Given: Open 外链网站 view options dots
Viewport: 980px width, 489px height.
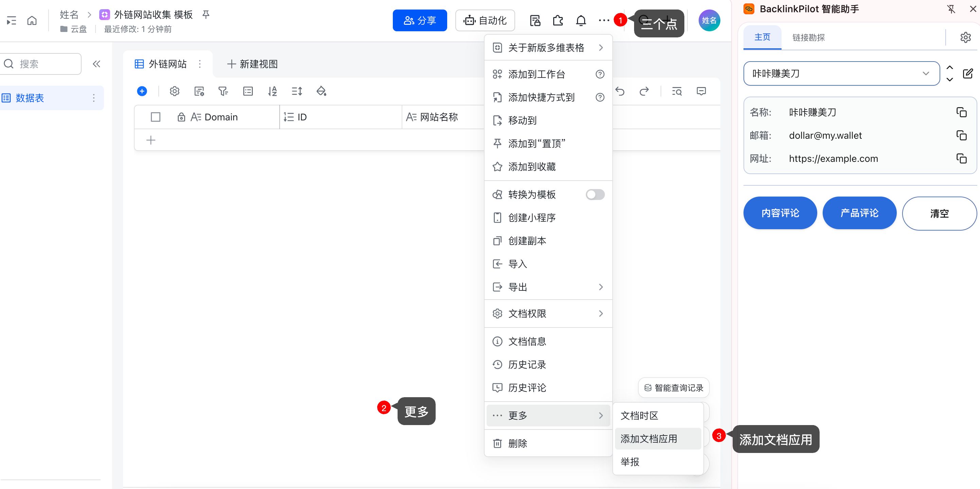Looking at the screenshot, I should pyautogui.click(x=200, y=64).
